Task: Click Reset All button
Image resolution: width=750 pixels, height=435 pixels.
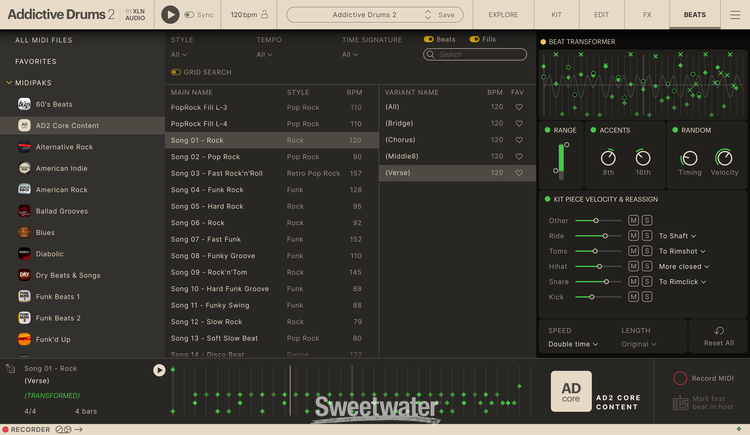Action: (x=718, y=336)
